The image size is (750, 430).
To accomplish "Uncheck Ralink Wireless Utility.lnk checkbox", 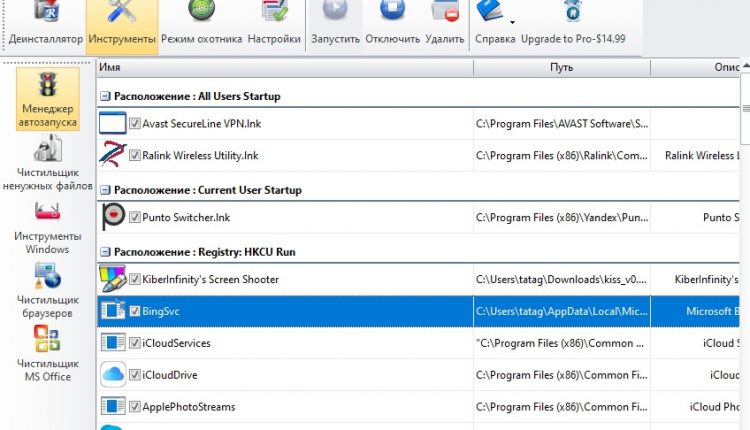I will pyautogui.click(x=135, y=155).
